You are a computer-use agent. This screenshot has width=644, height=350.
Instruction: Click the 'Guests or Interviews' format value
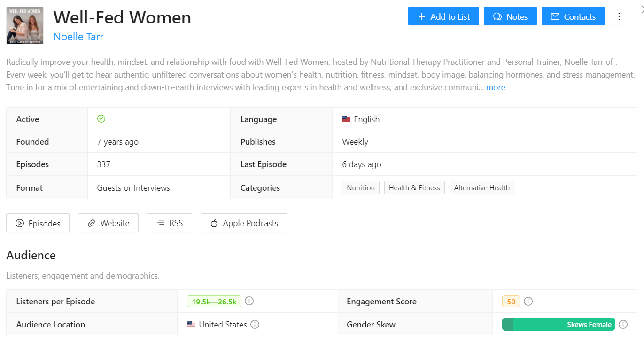pos(133,187)
